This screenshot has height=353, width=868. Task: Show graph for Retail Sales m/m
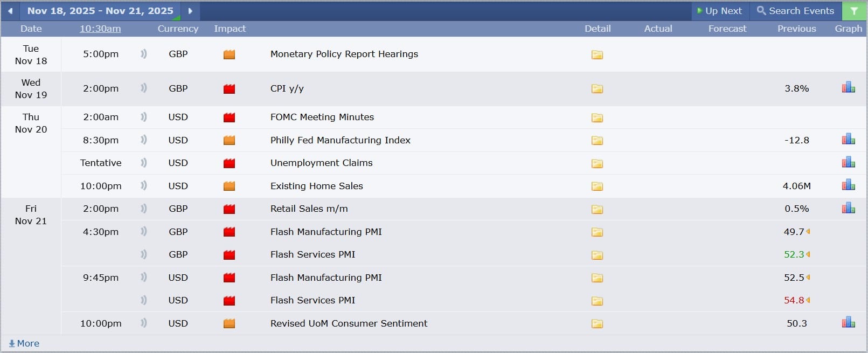[848, 208]
